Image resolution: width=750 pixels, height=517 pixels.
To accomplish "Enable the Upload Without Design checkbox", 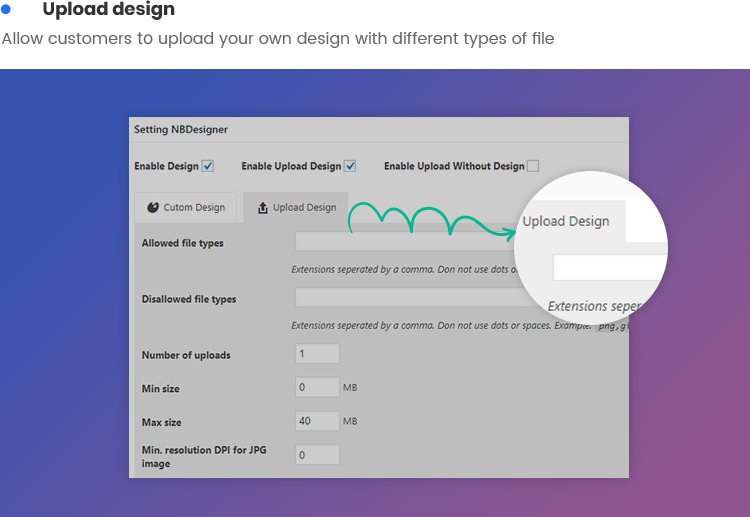I will [533, 166].
